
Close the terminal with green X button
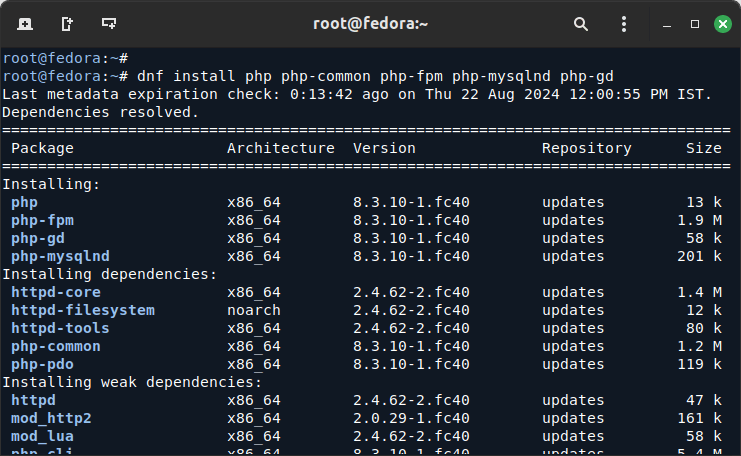[x=723, y=24]
